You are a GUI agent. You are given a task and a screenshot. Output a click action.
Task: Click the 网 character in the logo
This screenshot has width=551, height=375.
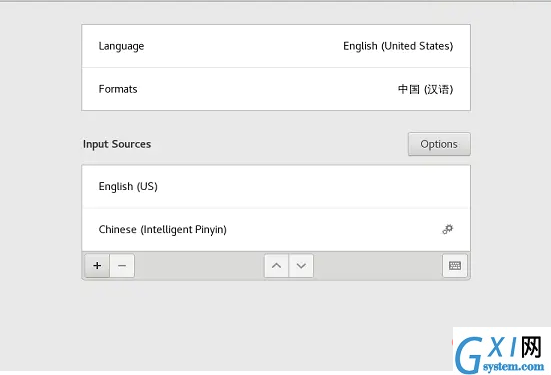coord(531,347)
